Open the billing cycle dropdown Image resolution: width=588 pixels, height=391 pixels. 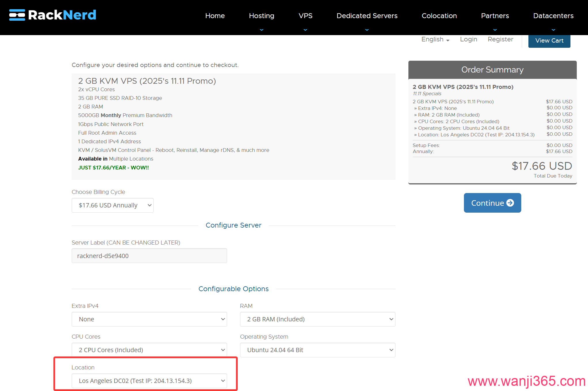113,205
